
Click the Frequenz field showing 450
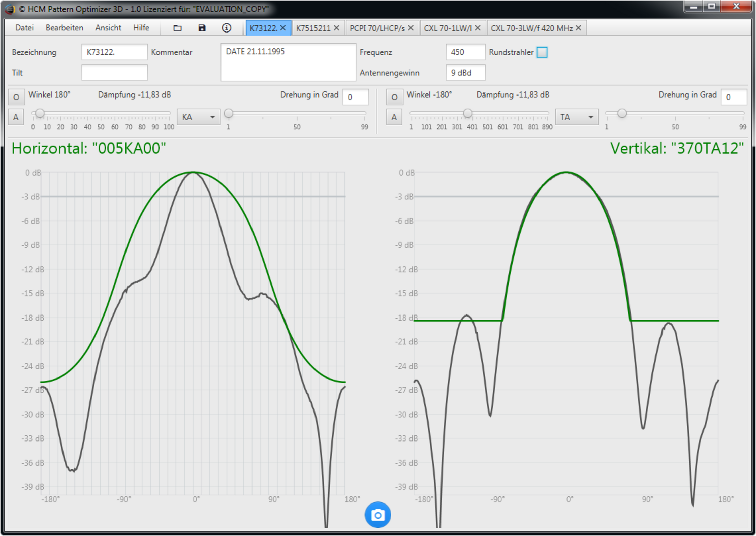click(465, 52)
